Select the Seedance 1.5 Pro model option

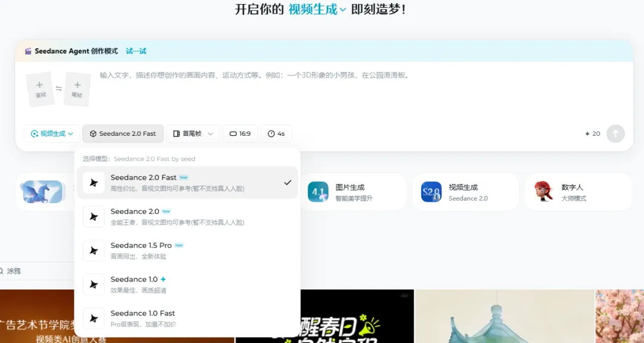(x=187, y=251)
